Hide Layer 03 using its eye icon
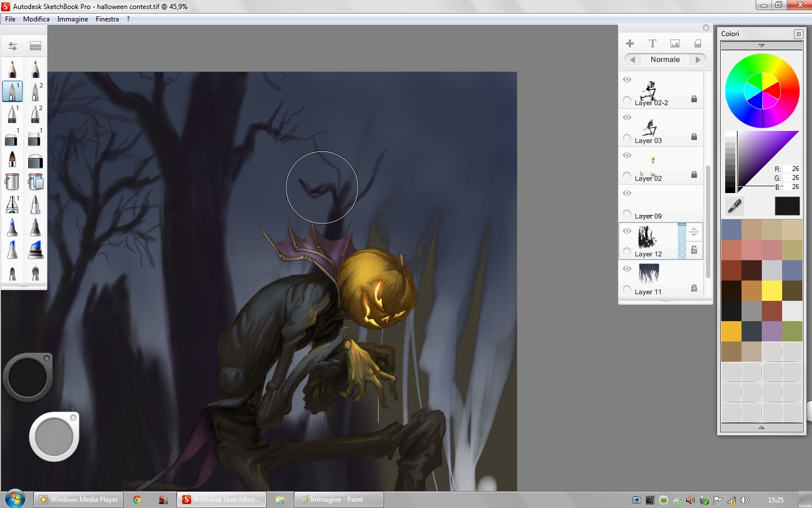Viewport: 812px width, 508px height. tap(627, 117)
